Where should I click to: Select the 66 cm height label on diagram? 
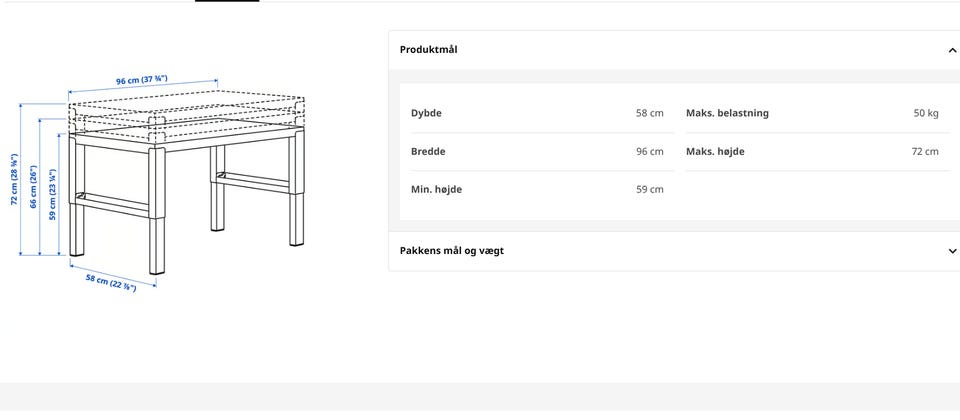34,187
